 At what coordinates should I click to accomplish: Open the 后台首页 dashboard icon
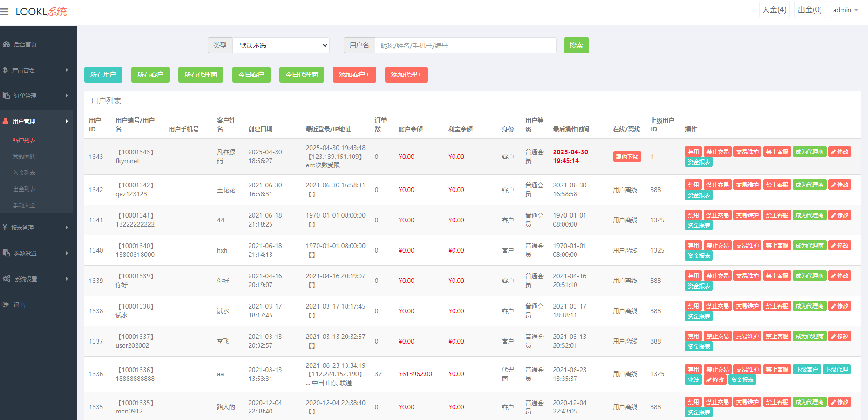(x=6, y=45)
